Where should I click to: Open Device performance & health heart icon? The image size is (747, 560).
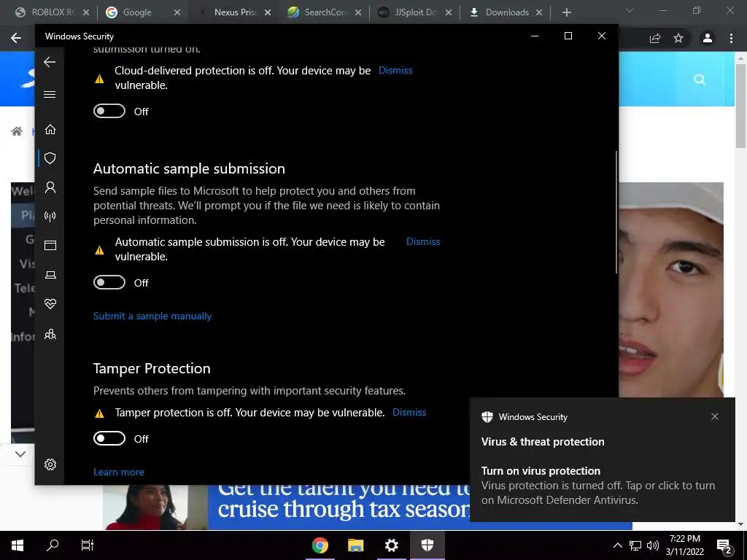point(50,304)
